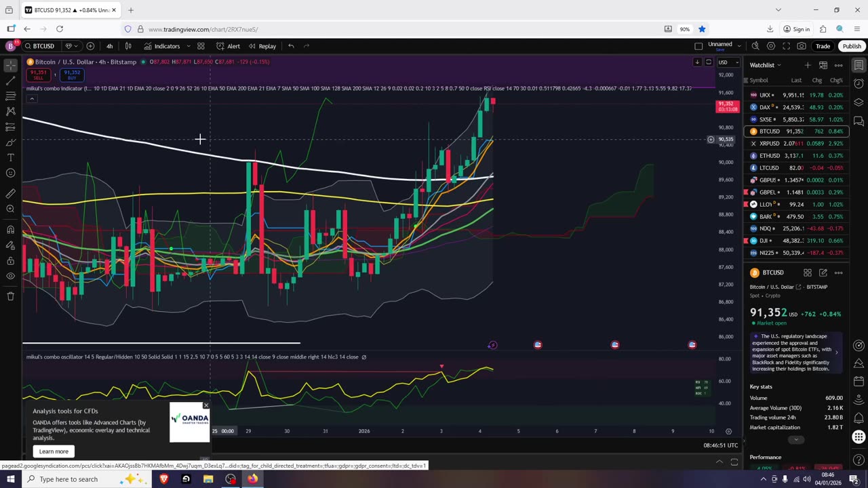Open the 4h timeframe selector
868x488 pixels.
pos(109,46)
